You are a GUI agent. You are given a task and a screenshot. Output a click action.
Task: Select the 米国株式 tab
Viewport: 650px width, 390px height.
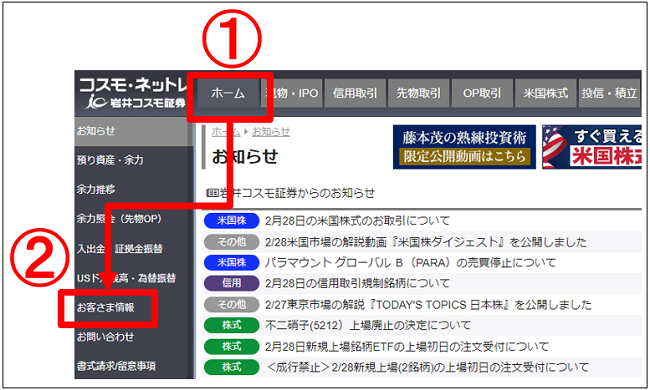546,93
